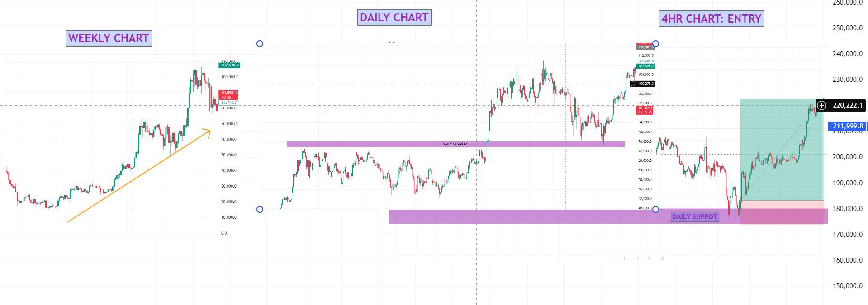
Task: Click the DAILY CHART text label
Action: coord(394,18)
